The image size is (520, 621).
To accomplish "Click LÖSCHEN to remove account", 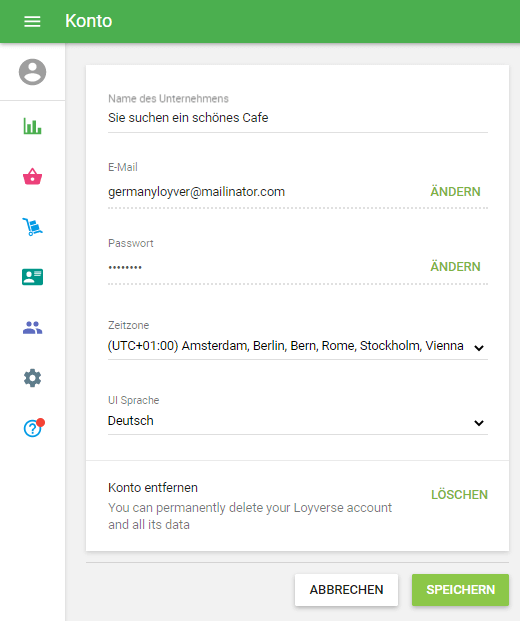I will pyautogui.click(x=459, y=495).
